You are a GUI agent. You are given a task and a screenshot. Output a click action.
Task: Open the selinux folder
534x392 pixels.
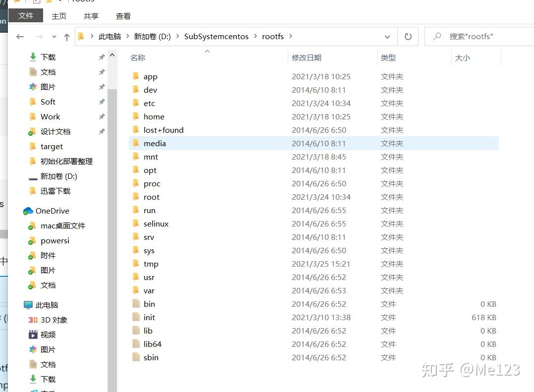[155, 224]
